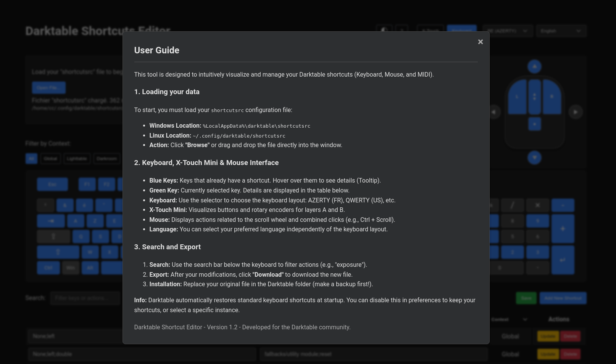Screen dimensions: 616x364
Task: Click the mouse scroll-up arrow icon
Action: [534, 67]
